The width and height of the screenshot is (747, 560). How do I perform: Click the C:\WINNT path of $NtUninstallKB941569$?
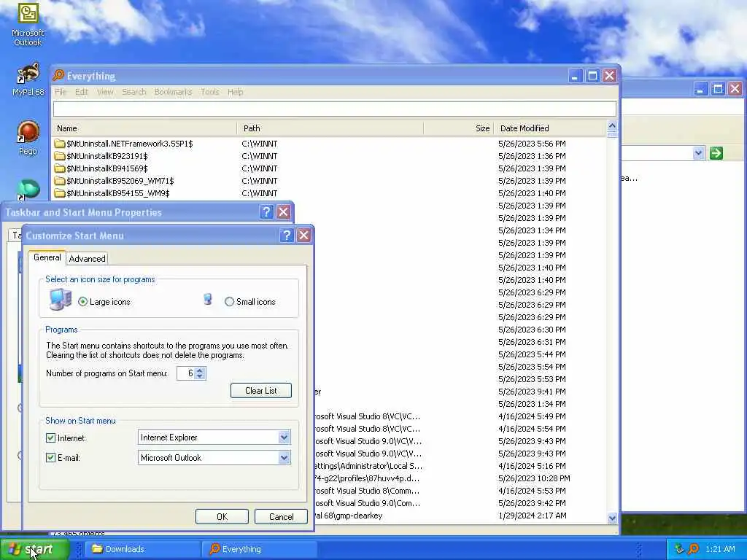[259, 168]
